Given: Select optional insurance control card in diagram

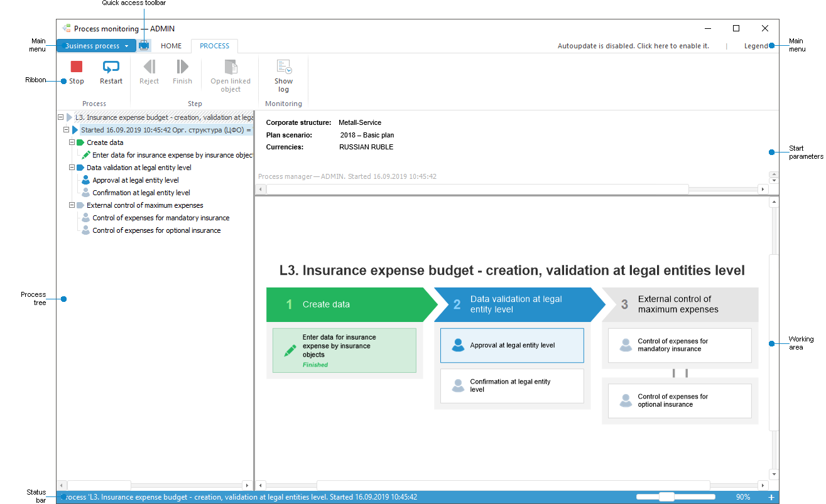Looking at the screenshot, I should click(x=680, y=400).
